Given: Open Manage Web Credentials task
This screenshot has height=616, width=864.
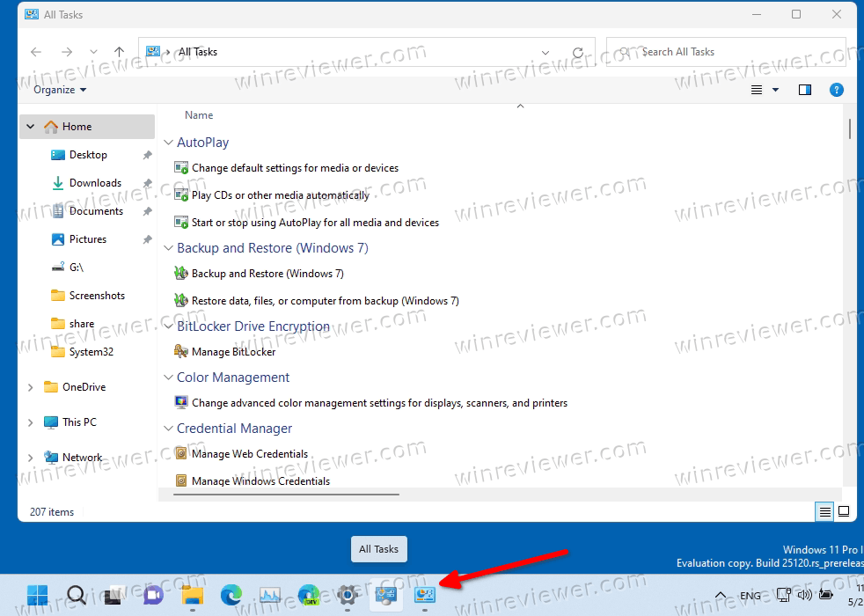Looking at the screenshot, I should [x=250, y=454].
